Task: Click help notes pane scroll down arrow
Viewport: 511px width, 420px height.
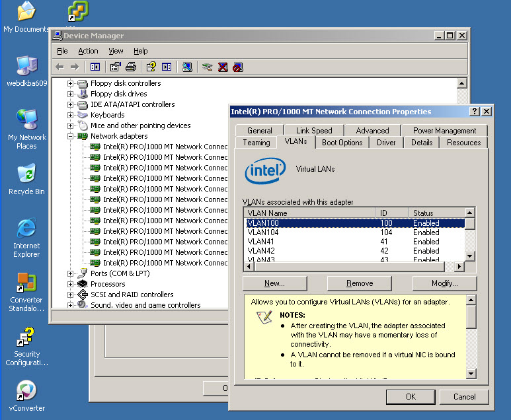Action: click(471, 373)
